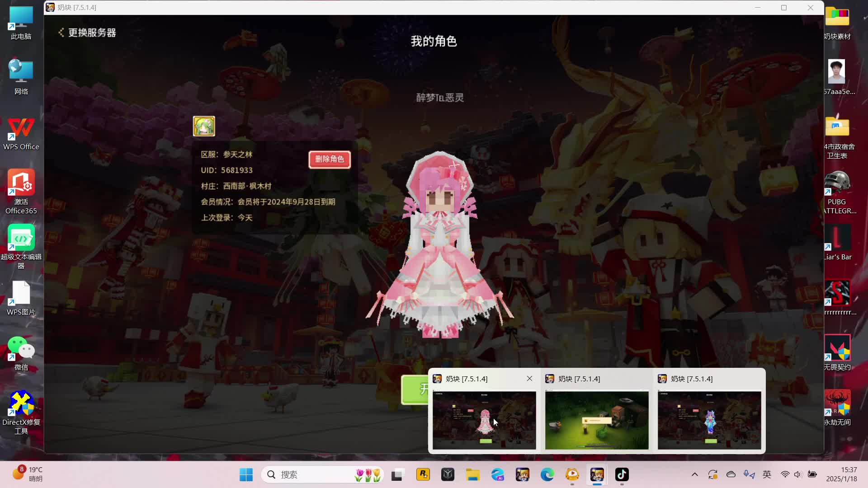Image resolution: width=868 pixels, height=488 pixels.
Task: Switch input language via the 英 indicator
Action: (x=767, y=475)
